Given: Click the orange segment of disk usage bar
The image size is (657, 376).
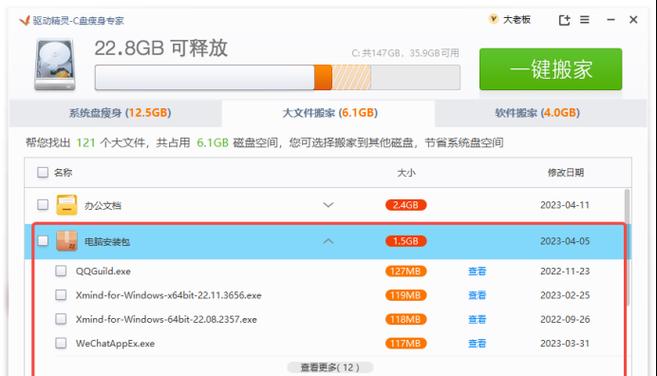Looking at the screenshot, I should (x=323, y=77).
